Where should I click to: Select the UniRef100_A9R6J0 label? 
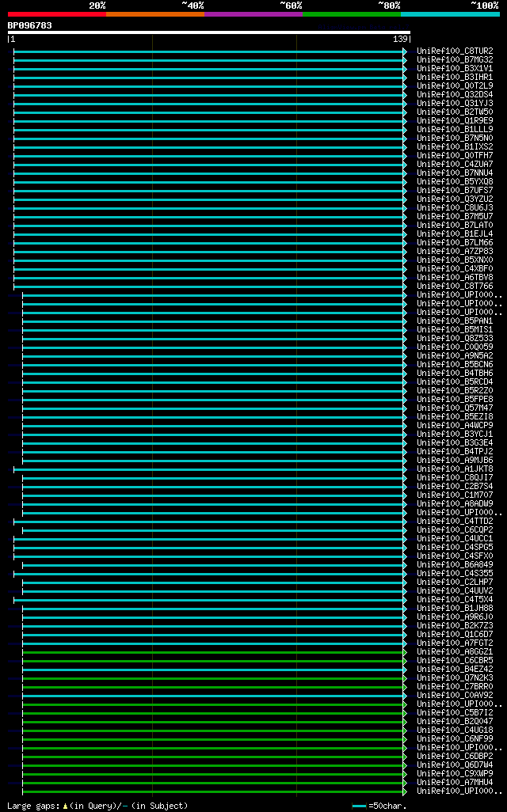456,617
